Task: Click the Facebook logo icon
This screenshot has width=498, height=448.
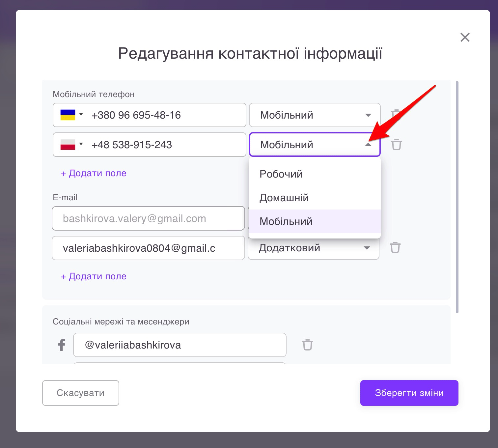Action: tap(62, 345)
